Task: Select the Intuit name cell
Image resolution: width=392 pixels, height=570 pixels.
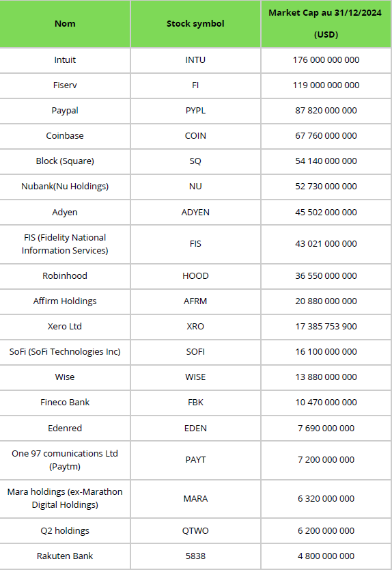Action: [65, 60]
